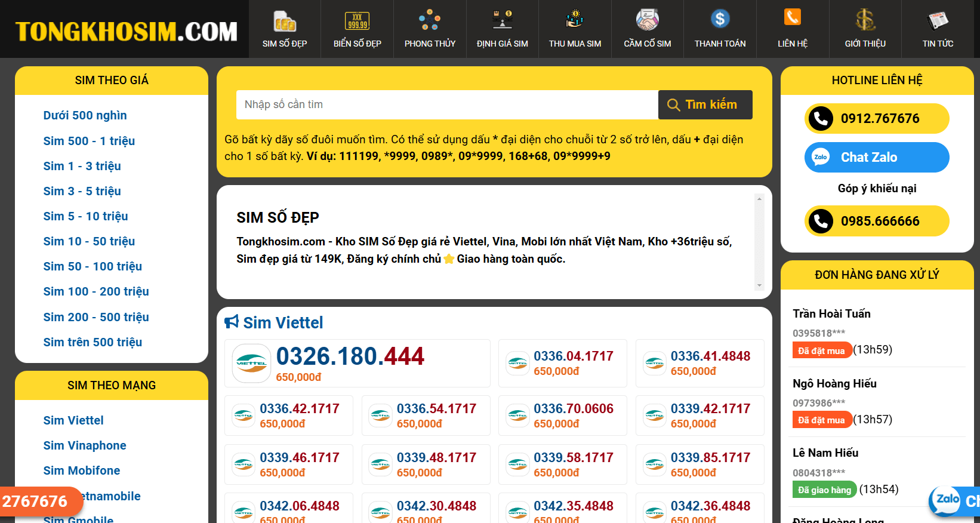The image size is (980, 523).
Task: Click the GIỚI THIỆU gold dollar icon
Action: click(x=865, y=20)
